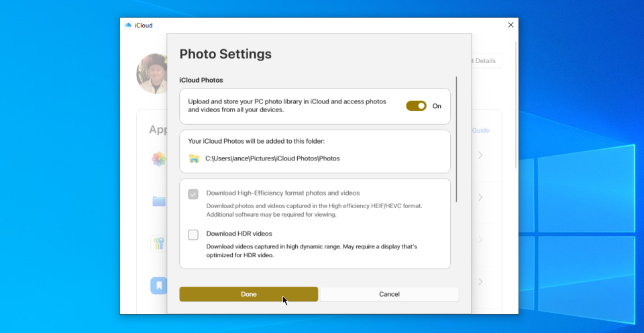The width and height of the screenshot is (644, 333).
Task: Open the Guide link
Action: pos(481,130)
